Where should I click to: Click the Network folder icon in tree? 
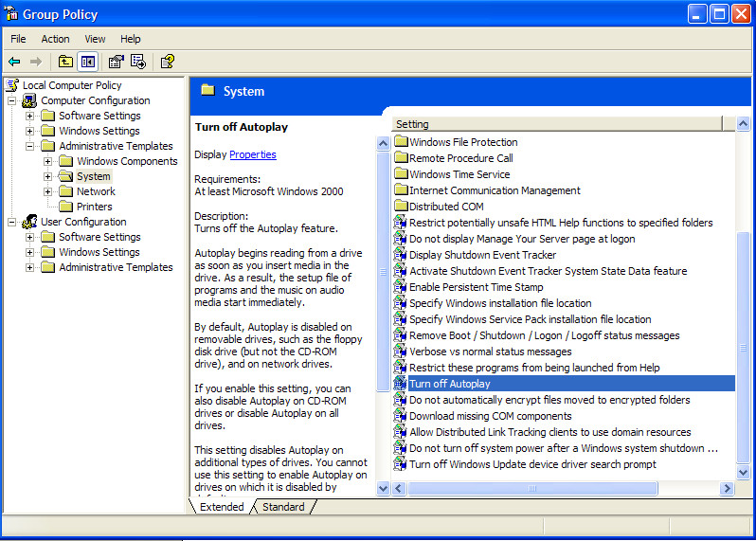point(66,191)
